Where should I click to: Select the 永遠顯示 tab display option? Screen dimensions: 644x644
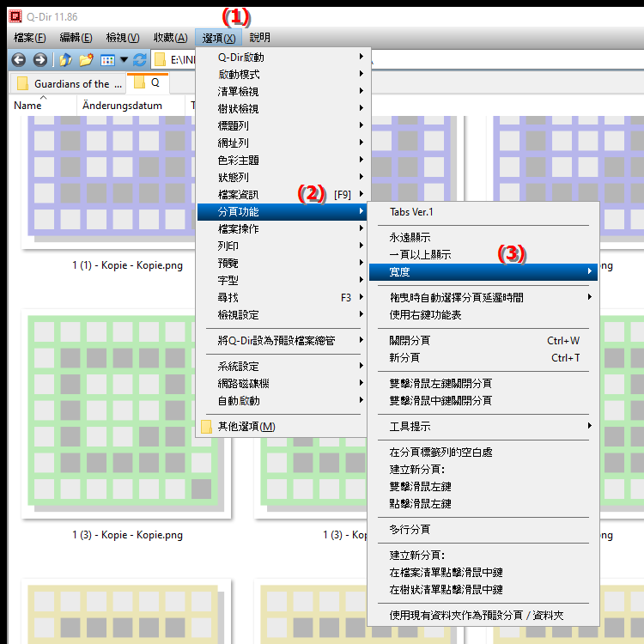click(483, 238)
